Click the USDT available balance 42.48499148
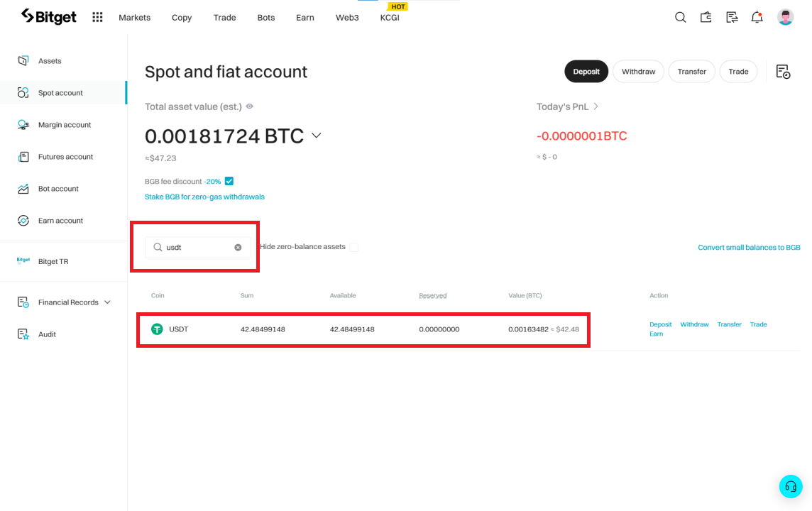 pyautogui.click(x=352, y=329)
